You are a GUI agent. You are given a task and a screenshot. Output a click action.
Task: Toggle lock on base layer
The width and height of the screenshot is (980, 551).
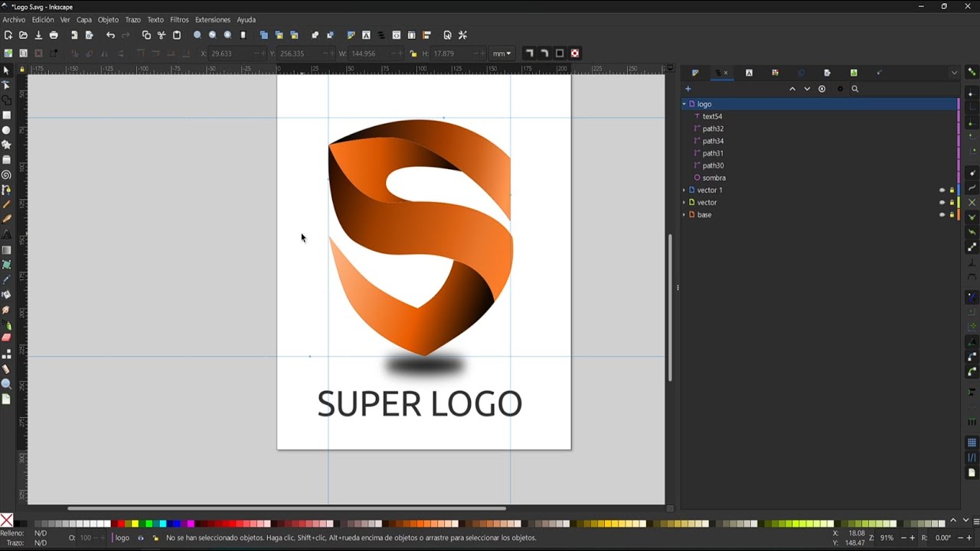pos(952,215)
